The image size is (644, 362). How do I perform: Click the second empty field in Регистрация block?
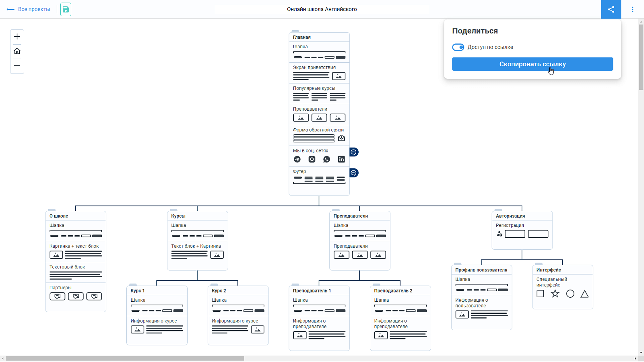click(538, 234)
